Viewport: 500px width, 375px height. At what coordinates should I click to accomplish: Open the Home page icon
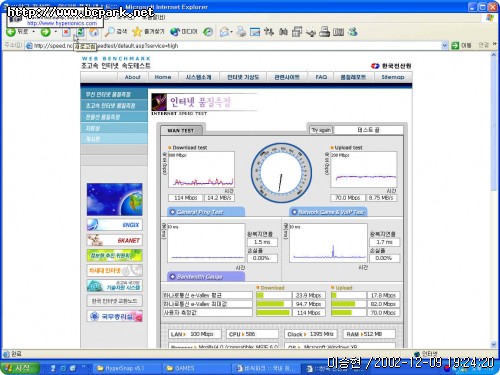94,32
